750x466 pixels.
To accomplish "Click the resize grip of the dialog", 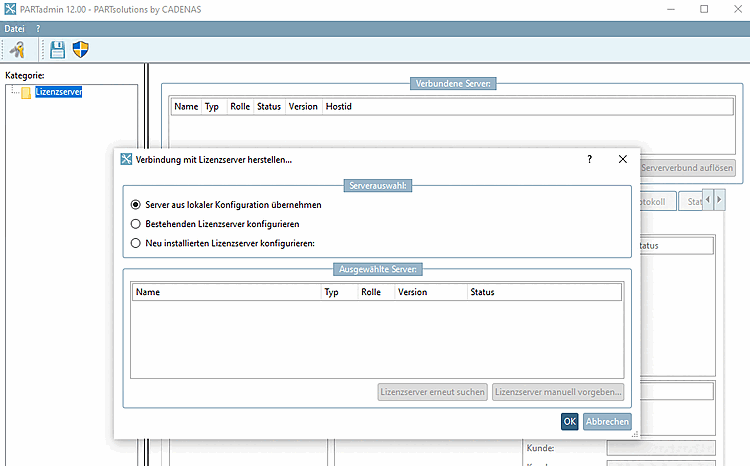I will [x=635, y=434].
